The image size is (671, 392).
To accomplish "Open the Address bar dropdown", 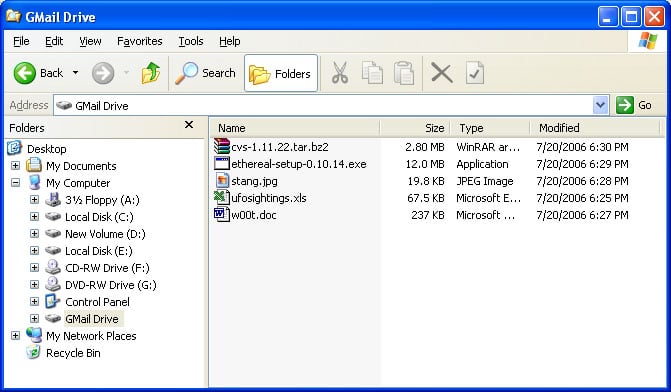I will (600, 105).
